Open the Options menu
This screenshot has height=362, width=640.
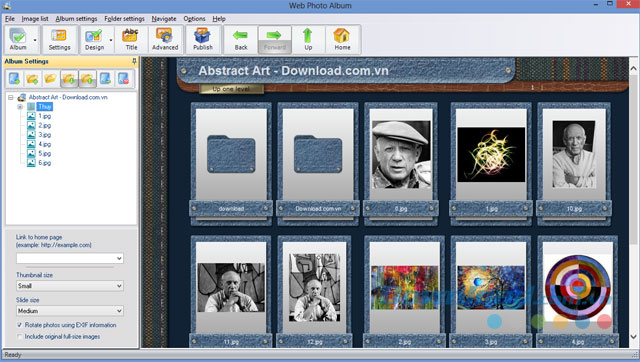point(194,19)
